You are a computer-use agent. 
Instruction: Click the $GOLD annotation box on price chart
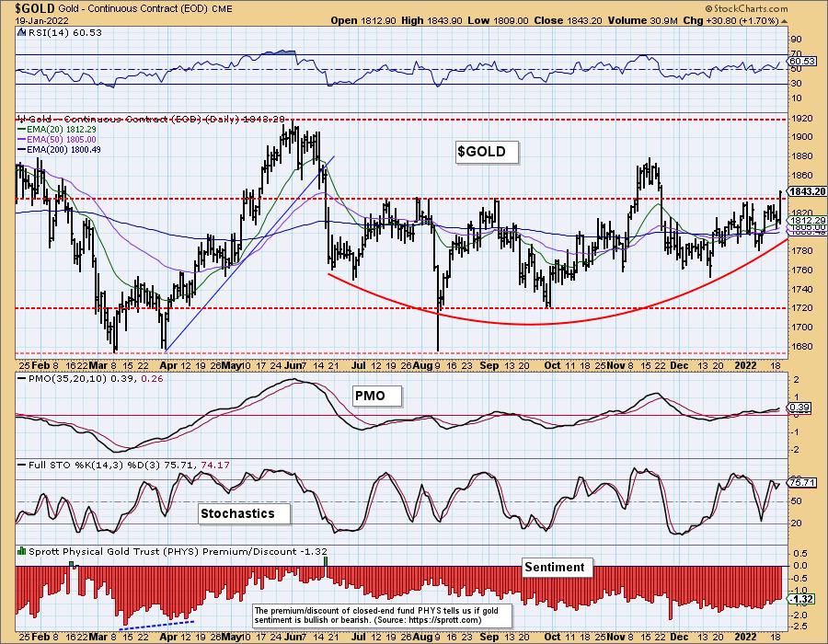point(487,152)
